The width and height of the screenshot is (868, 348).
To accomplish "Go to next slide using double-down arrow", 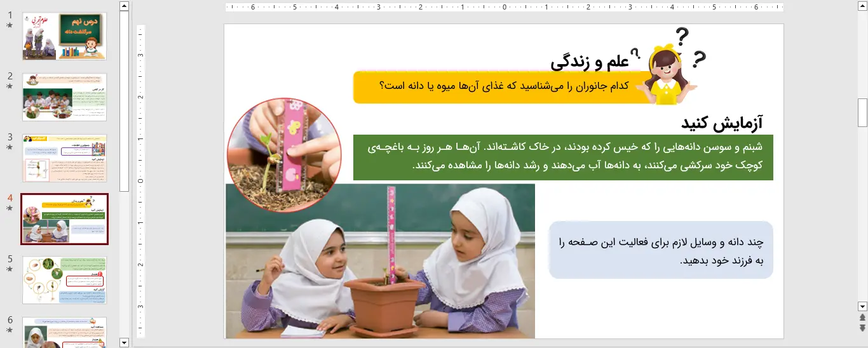I will tap(862, 328).
